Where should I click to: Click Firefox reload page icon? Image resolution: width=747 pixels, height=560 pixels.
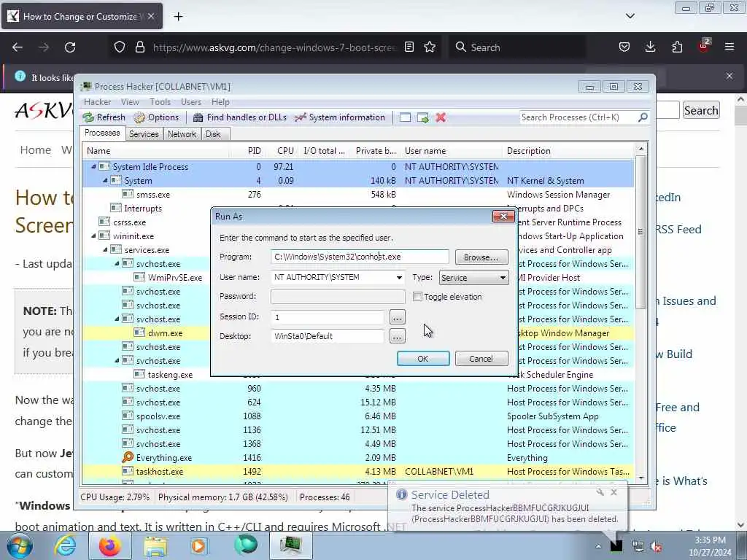point(70,47)
